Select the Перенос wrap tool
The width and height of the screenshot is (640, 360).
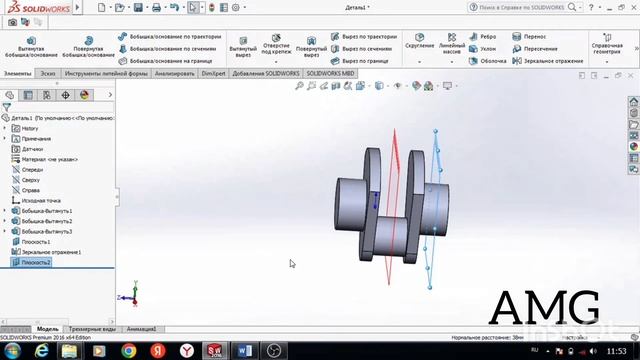click(529, 37)
